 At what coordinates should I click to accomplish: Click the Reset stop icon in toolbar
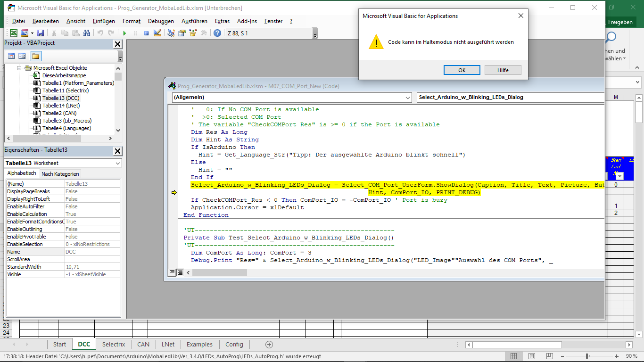point(146,33)
